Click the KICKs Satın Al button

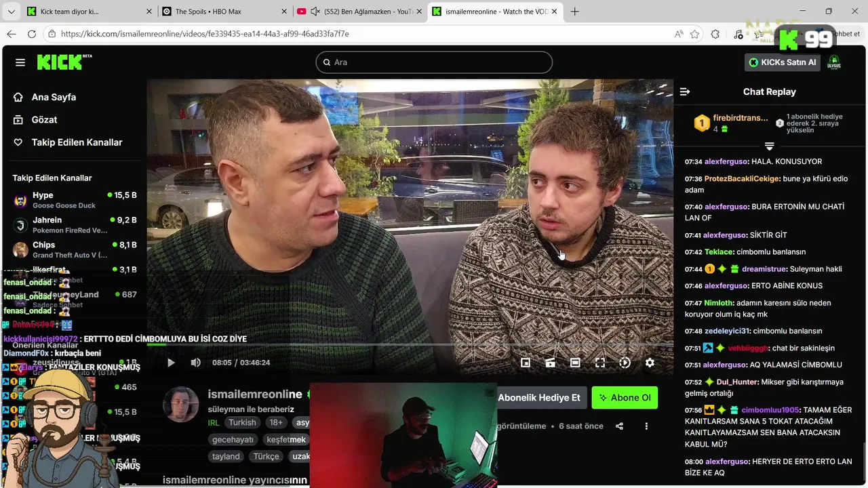[783, 62]
